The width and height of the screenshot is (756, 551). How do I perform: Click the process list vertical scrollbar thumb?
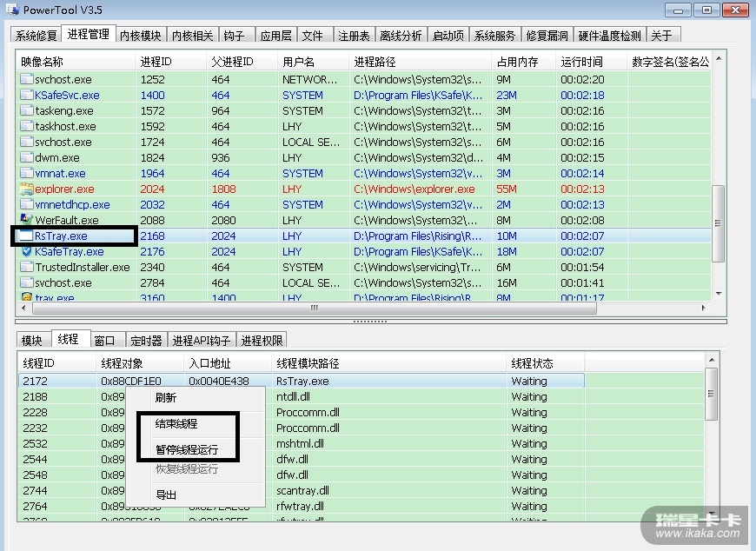coord(719,223)
